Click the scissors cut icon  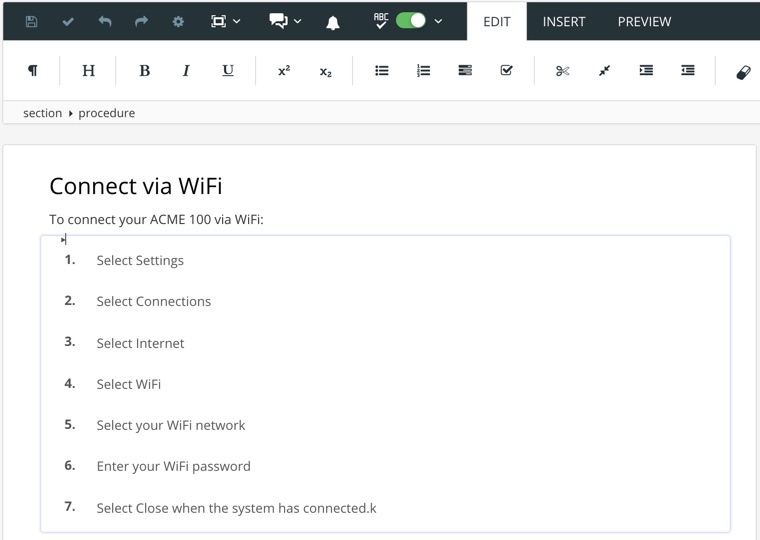pos(562,71)
